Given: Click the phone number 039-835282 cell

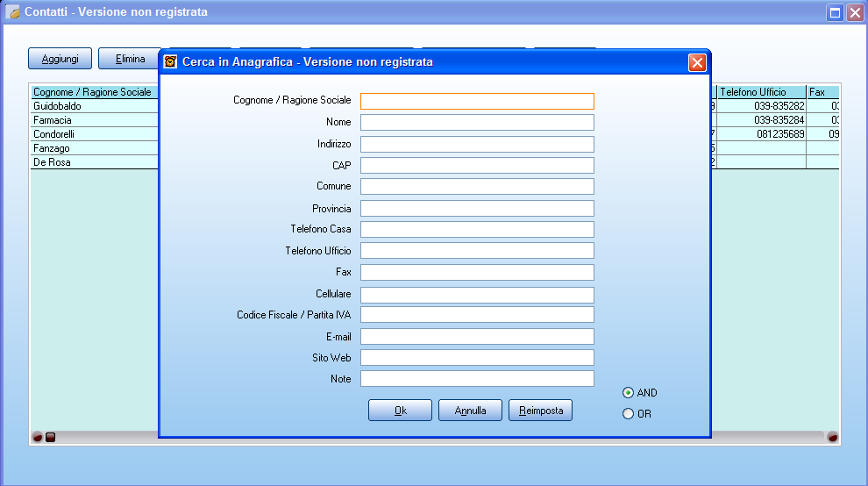Looking at the screenshot, I should pos(762,106).
